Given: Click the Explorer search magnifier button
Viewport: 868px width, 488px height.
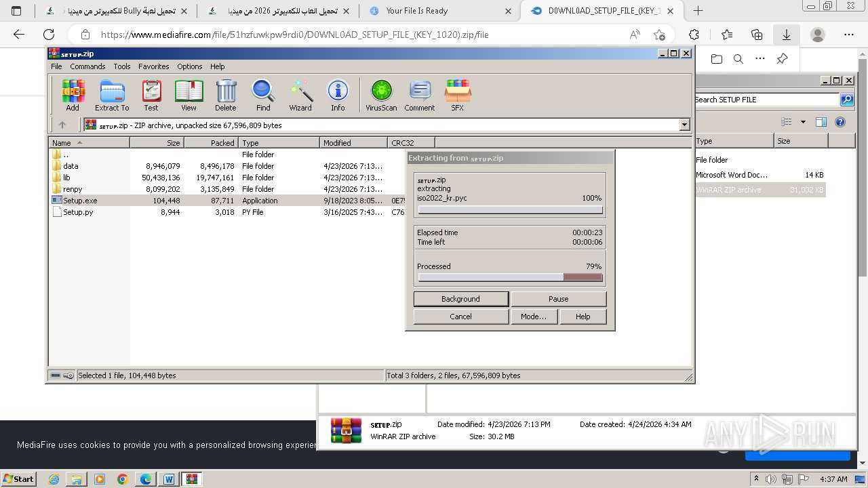Looking at the screenshot, I should 847,100.
